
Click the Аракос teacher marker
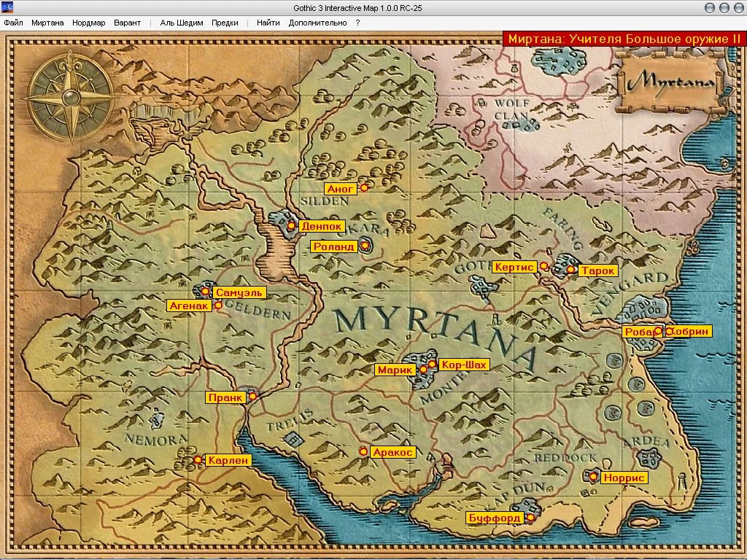tap(363, 452)
